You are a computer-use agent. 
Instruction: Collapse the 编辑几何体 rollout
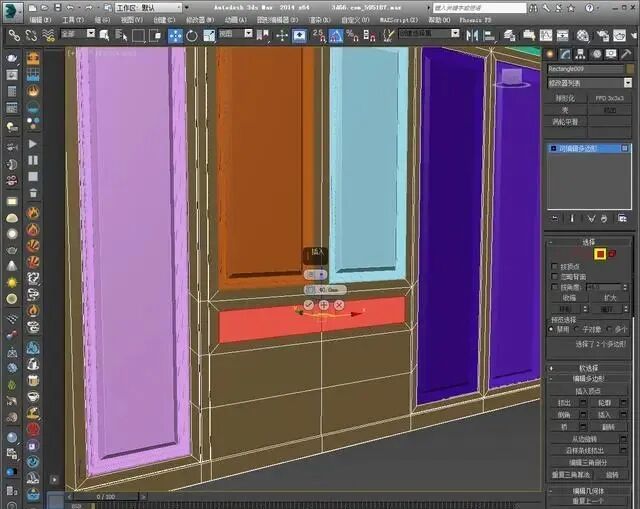589,491
